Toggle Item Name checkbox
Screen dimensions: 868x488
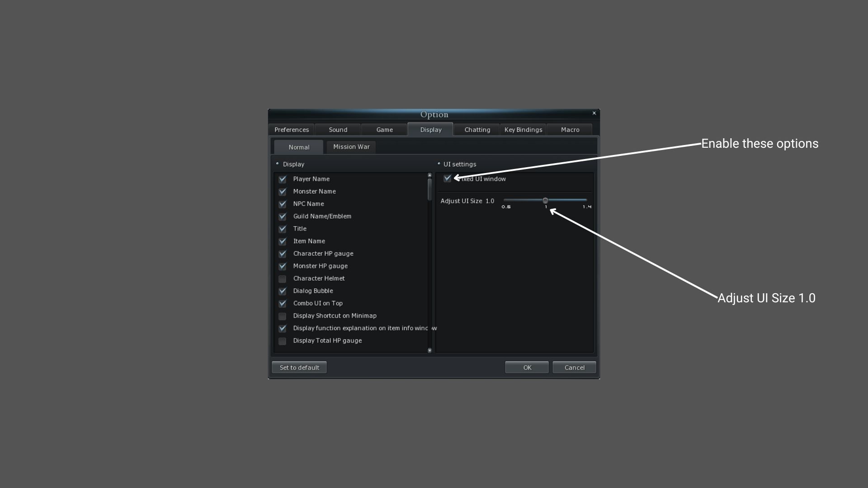[x=283, y=241]
